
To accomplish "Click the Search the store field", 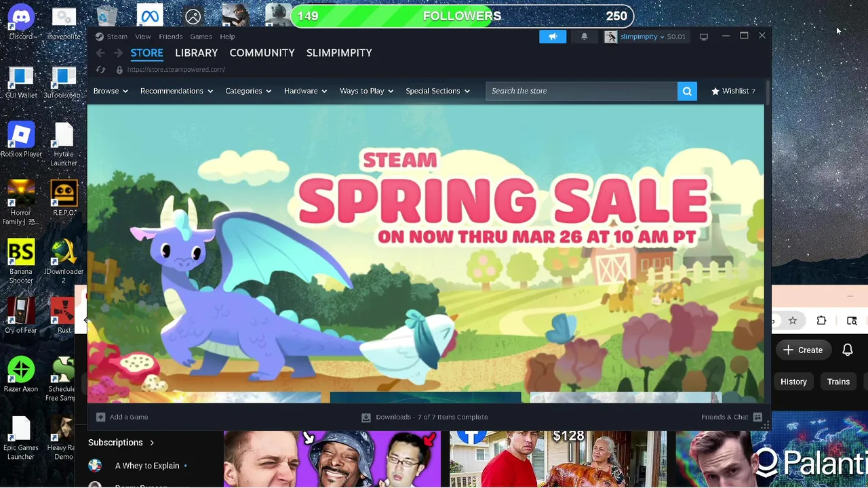I will pos(581,91).
